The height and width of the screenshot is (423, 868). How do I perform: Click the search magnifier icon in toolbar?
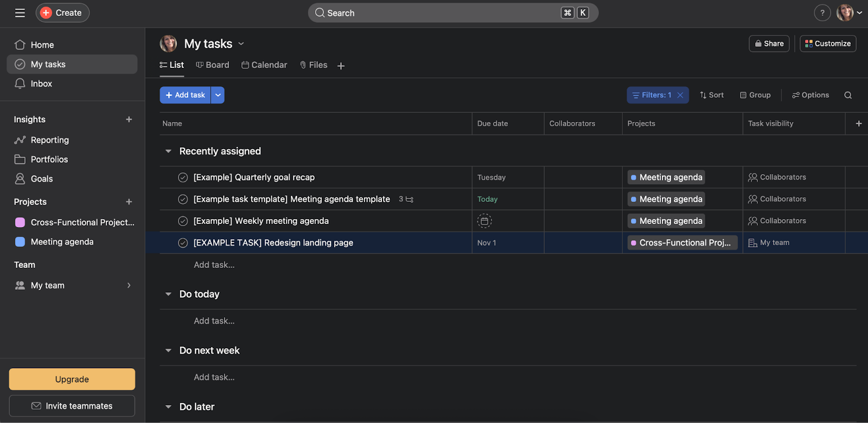click(x=847, y=95)
